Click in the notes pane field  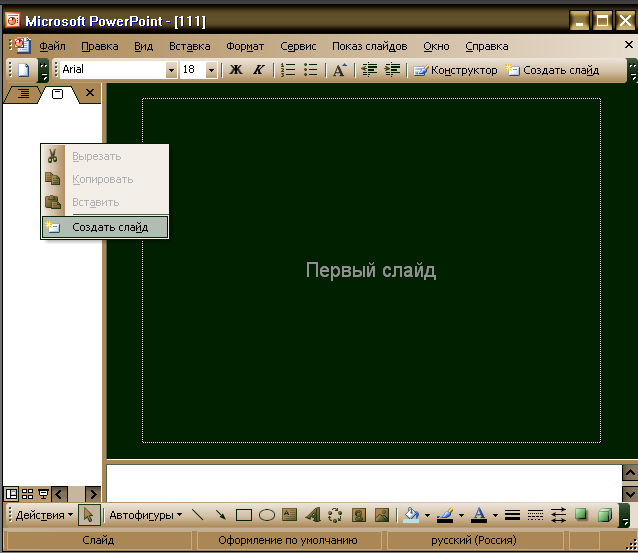(x=364, y=483)
